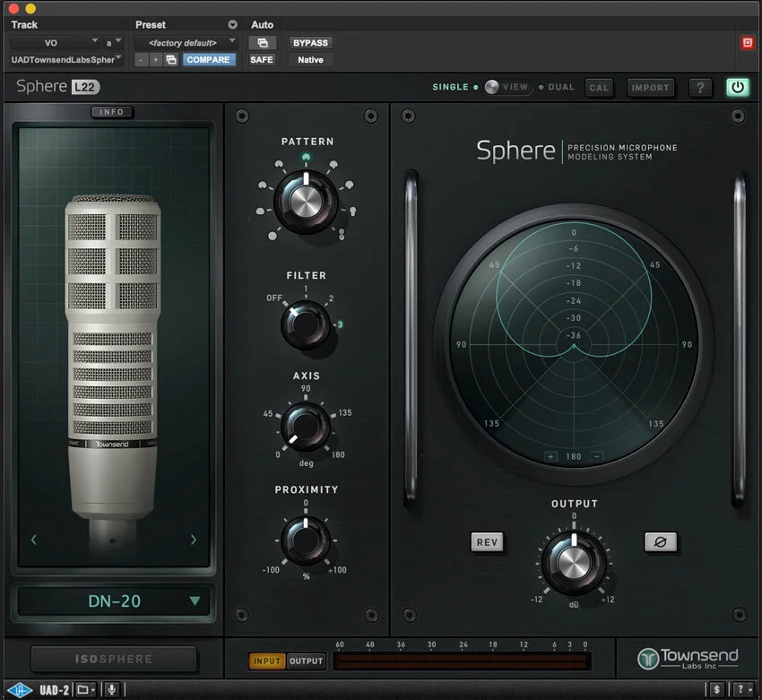
Task: Decrease polar plot zoom with minus
Action: pyautogui.click(x=597, y=456)
